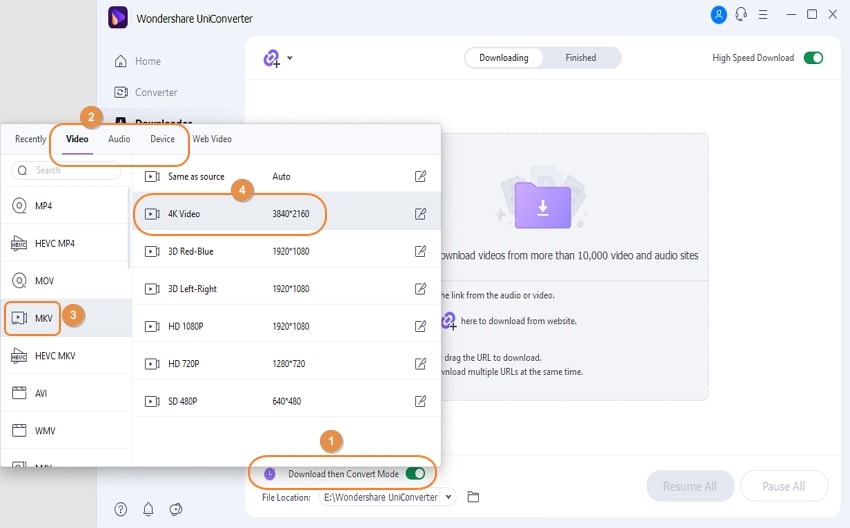The image size is (850, 528).
Task: Choose MKV format
Action: point(65,318)
